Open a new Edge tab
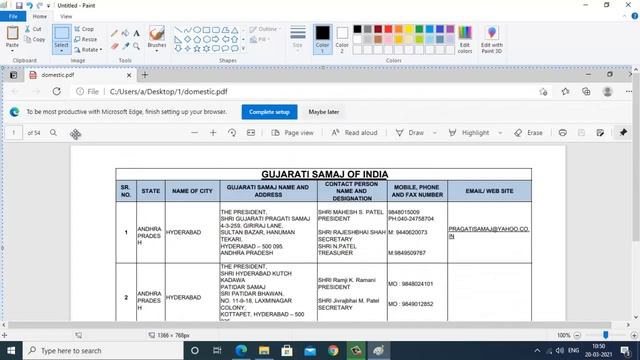Screen dimensions: 640x360 (144, 75)
